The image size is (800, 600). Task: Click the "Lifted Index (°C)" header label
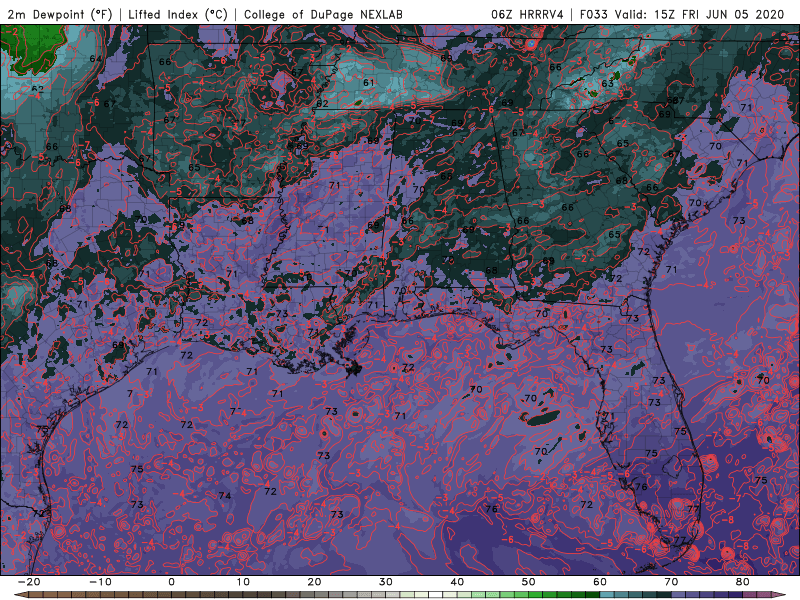tap(178, 15)
